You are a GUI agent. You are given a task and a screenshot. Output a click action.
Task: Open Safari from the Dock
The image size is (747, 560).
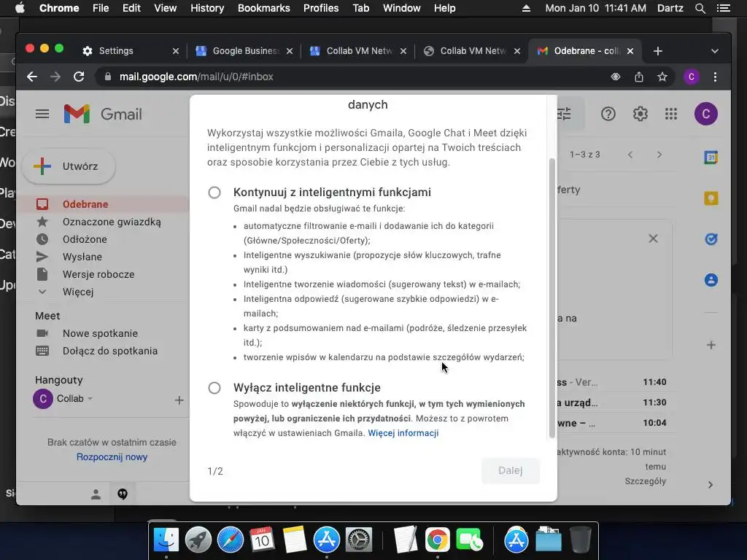pos(230,540)
